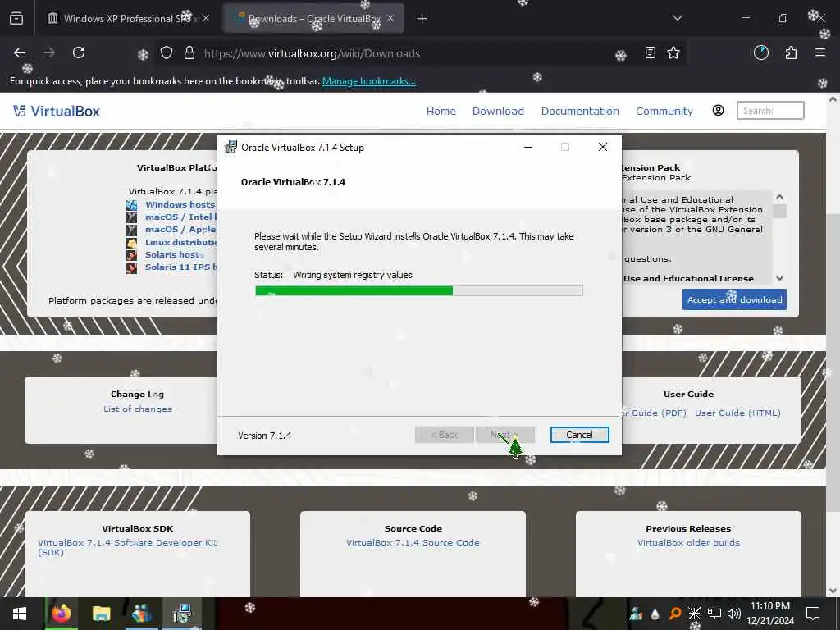Click the setup dialog title bar icon
Screen dimensions: 840x630
tap(231, 147)
